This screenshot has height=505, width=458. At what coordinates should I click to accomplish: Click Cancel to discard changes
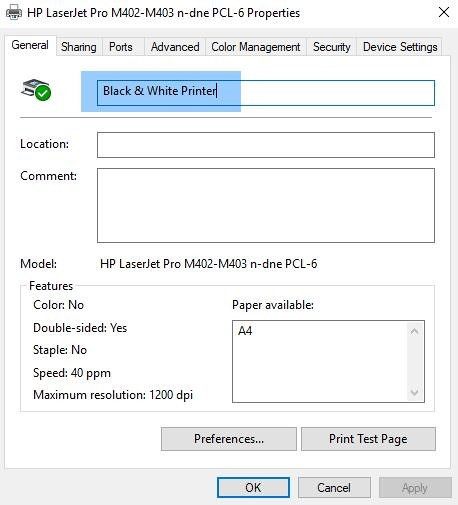tap(334, 488)
